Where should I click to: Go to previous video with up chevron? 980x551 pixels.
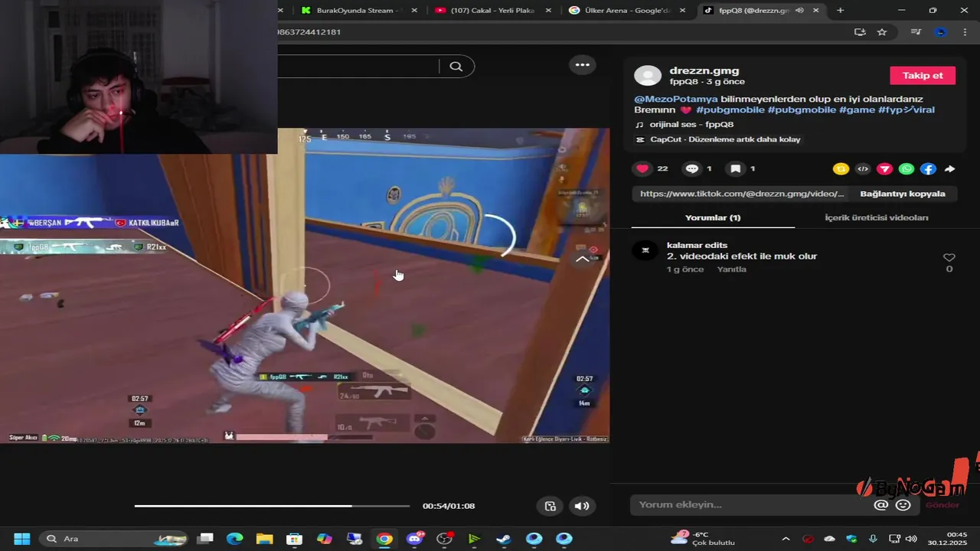(x=582, y=259)
